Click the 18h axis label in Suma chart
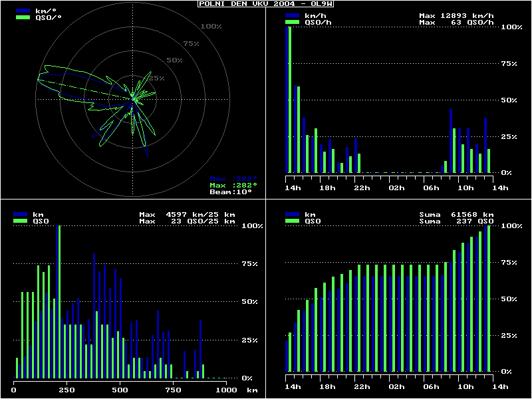This screenshot has height=399, width=532. point(327,387)
